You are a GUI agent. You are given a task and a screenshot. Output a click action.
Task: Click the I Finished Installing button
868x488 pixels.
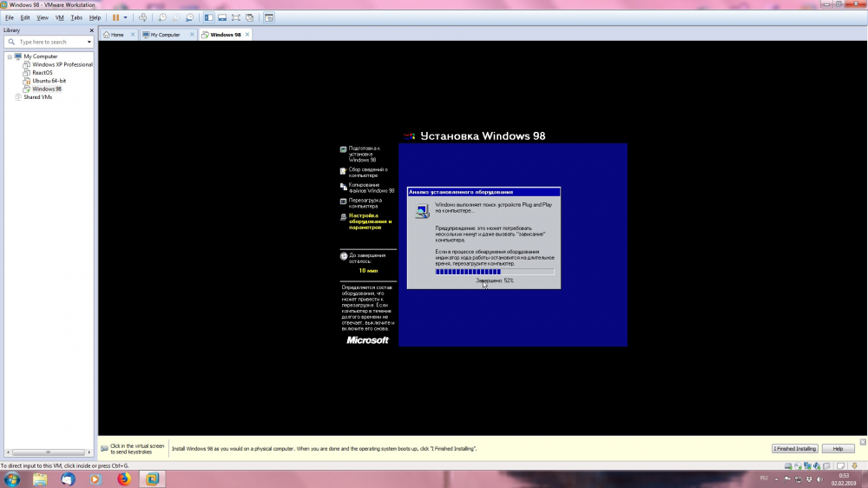[x=795, y=449]
